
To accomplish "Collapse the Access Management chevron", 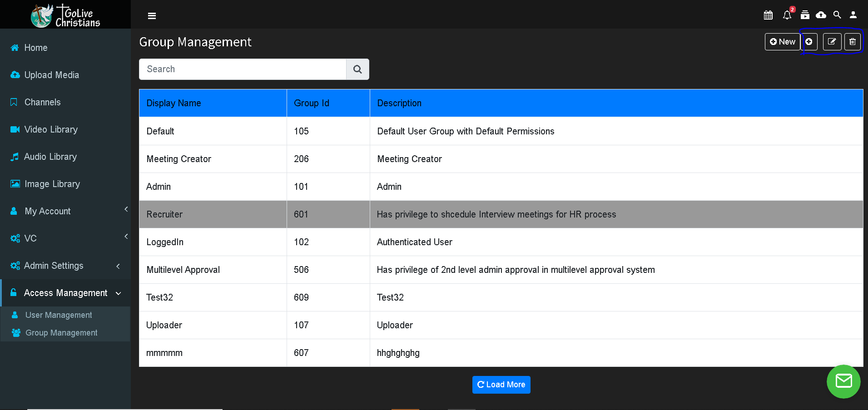I will pos(118,293).
